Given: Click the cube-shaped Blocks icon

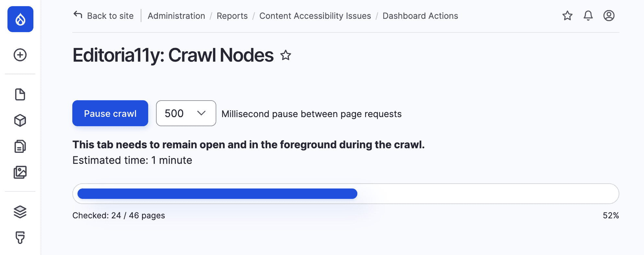Looking at the screenshot, I should [20, 120].
